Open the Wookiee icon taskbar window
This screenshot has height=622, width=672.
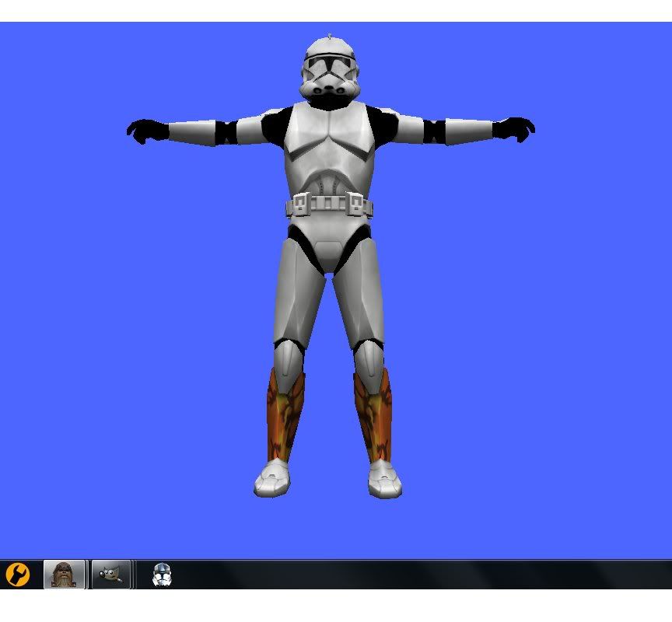click(64, 575)
